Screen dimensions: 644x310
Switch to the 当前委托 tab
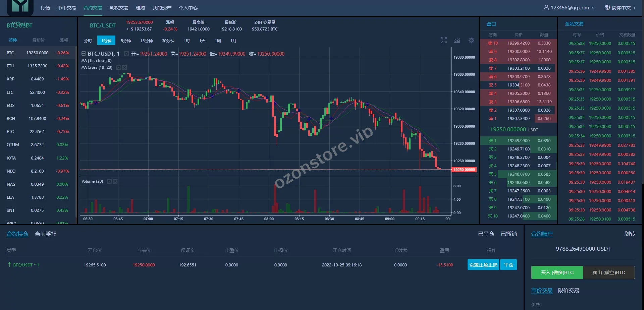click(x=46, y=234)
